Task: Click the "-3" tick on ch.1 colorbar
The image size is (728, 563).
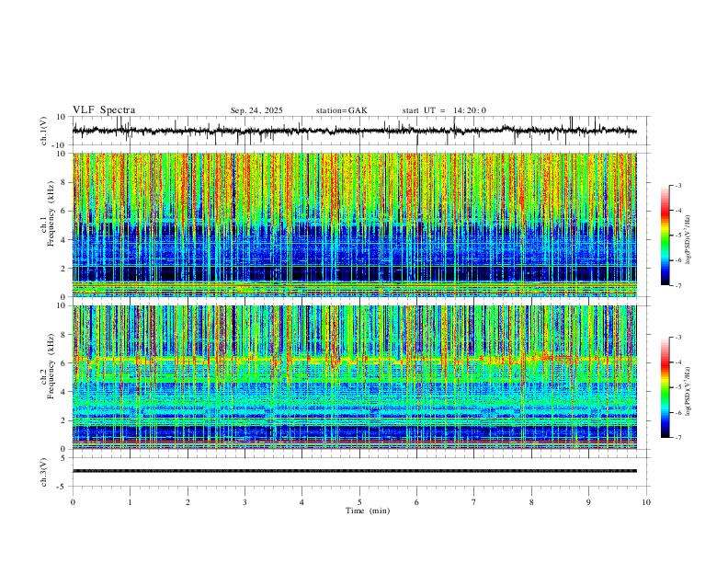Action: pos(677,185)
